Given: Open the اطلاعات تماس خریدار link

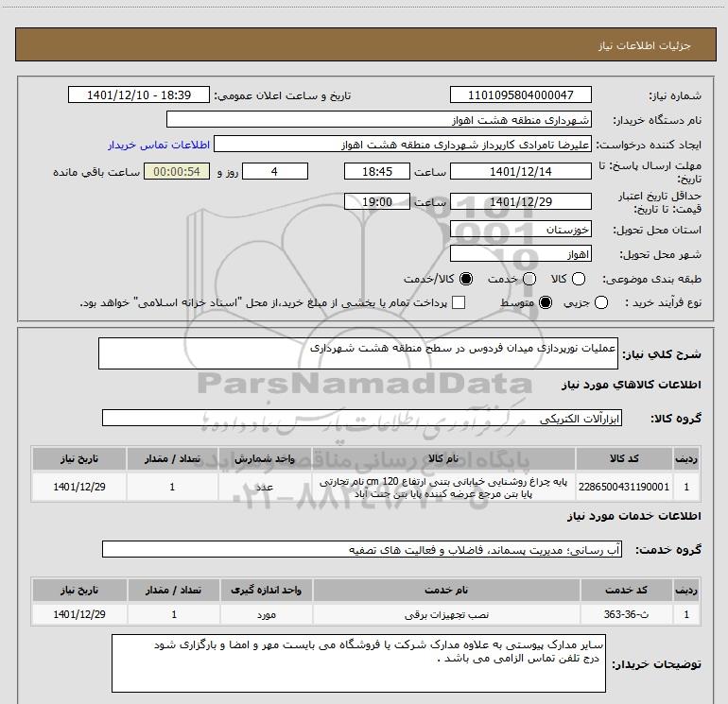Looking at the screenshot, I should coord(159,145).
